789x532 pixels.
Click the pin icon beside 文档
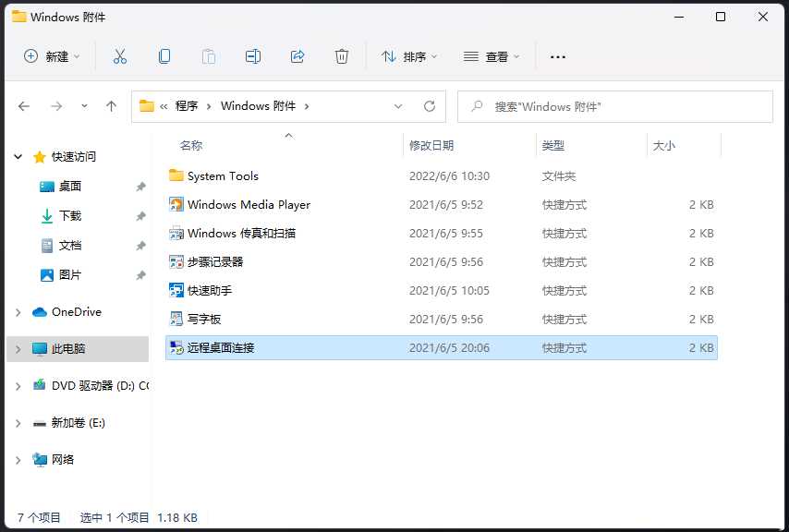[x=140, y=246]
